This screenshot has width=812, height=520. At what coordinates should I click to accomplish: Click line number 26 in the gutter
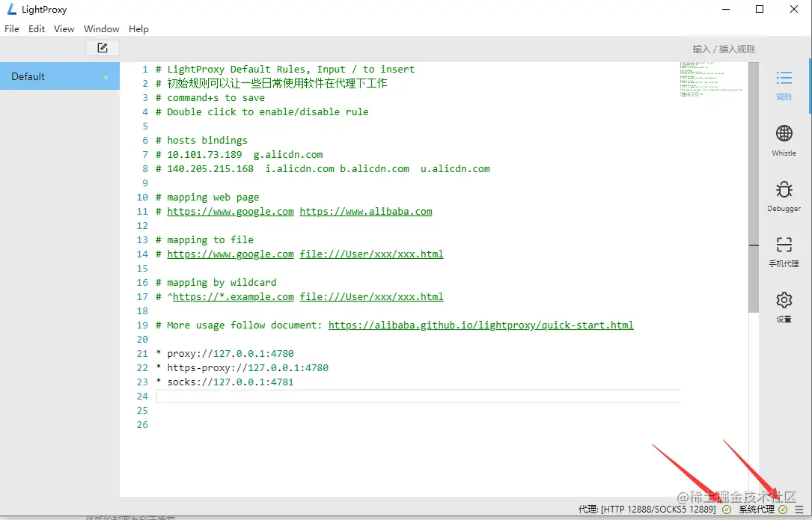coord(142,425)
